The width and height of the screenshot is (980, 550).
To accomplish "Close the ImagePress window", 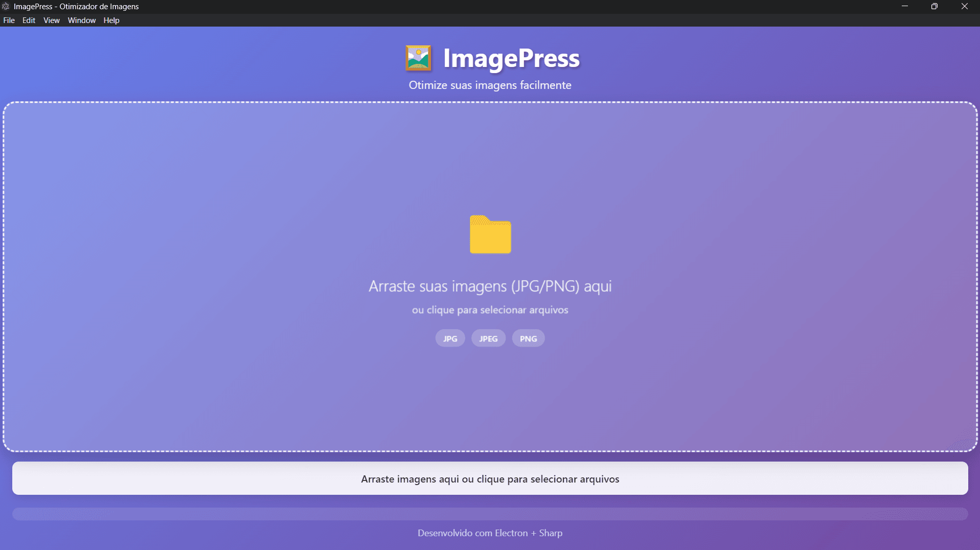I will pos(965,6).
